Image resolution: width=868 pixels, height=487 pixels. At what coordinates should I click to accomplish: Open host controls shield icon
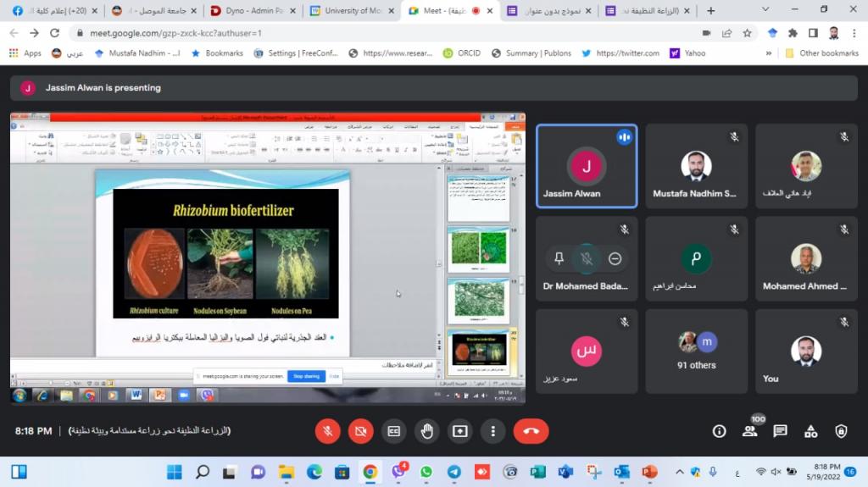click(x=841, y=431)
